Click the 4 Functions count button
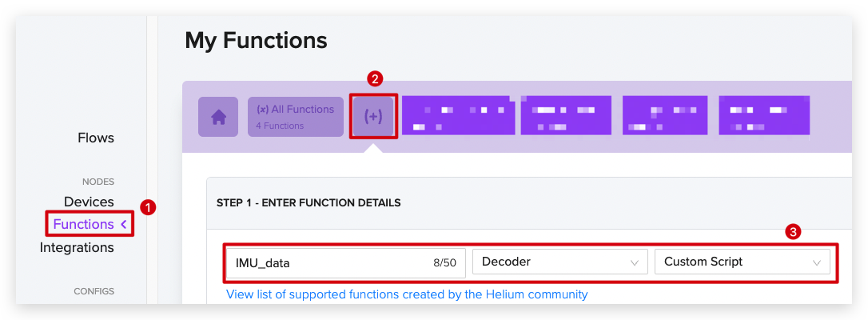This screenshot has height=320, width=868. point(280,126)
